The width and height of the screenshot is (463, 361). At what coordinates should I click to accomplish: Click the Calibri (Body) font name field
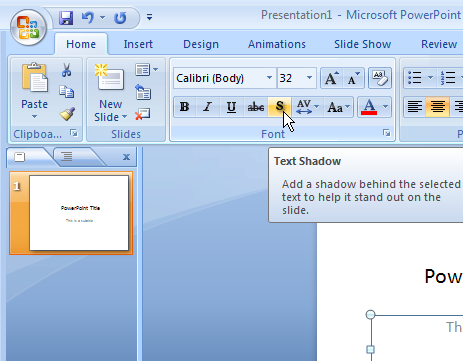click(220, 78)
